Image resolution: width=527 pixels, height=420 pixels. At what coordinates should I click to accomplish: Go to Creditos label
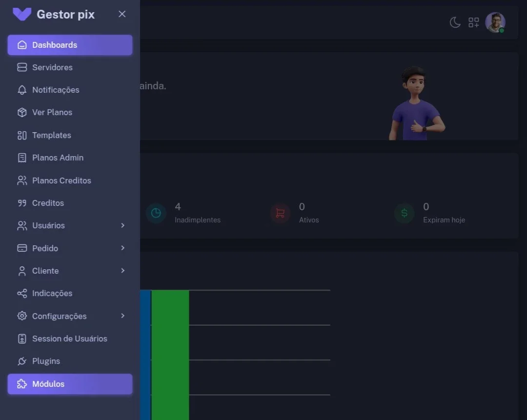(48, 203)
